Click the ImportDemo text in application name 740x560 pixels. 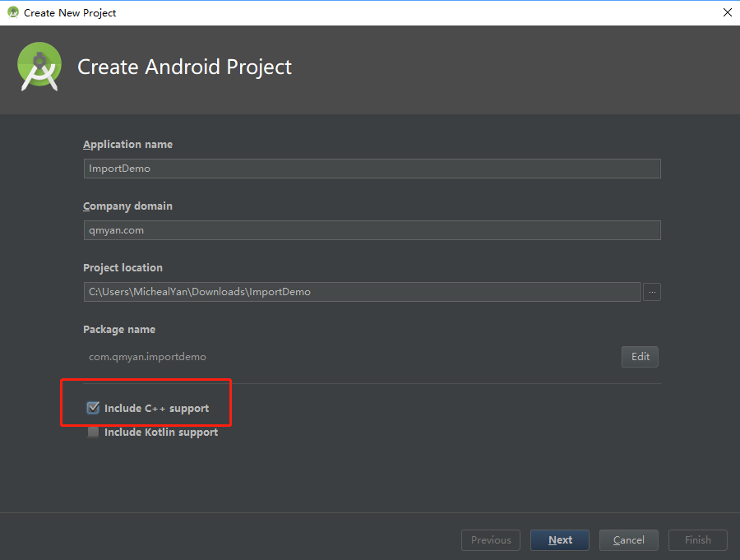pyautogui.click(x=113, y=168)
